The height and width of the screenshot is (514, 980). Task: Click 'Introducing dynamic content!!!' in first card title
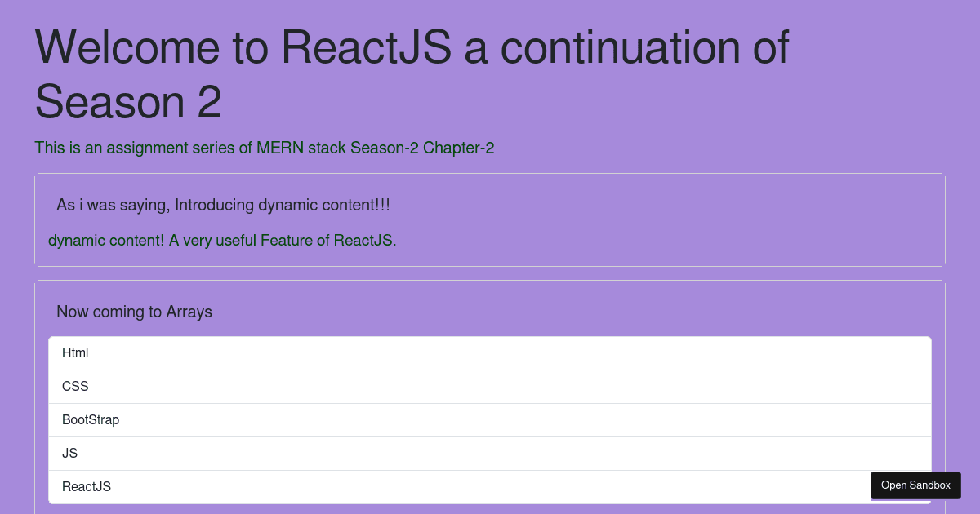click(x=283, y=205)
